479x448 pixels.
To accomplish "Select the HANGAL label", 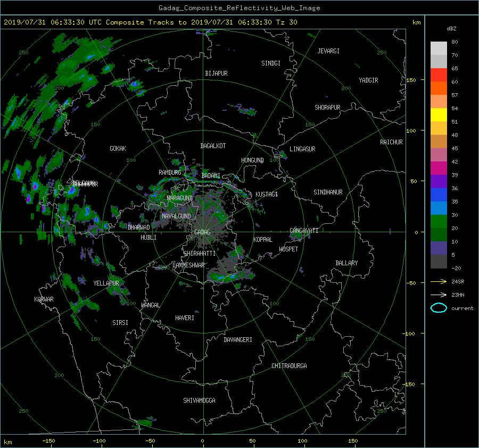I will pos(151,305).
